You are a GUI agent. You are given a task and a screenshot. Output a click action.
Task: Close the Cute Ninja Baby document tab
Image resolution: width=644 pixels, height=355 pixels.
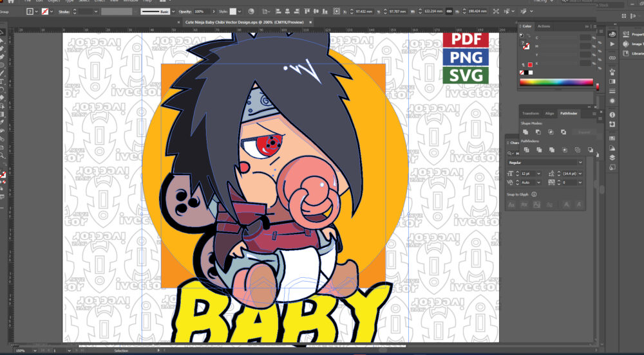click(x=310, y=22)
